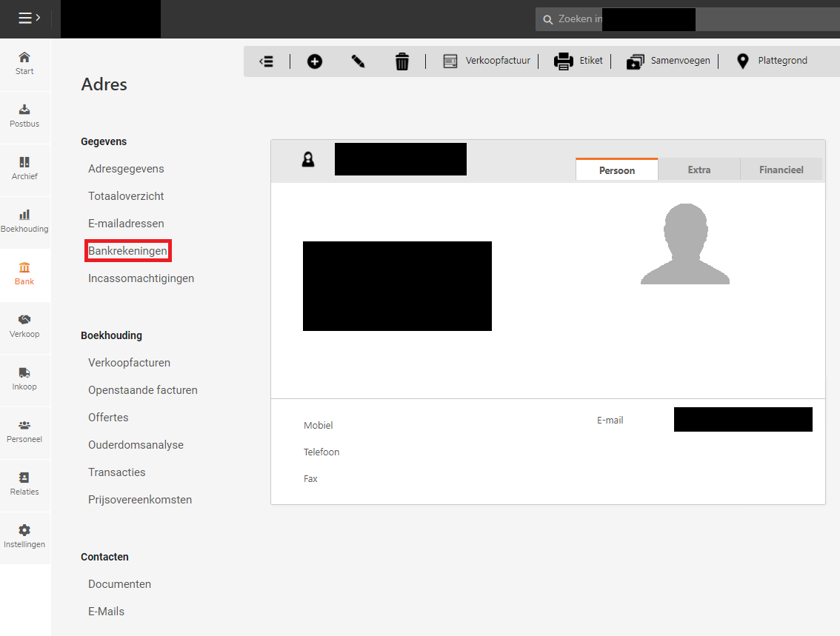The image size is (840, 636).
Task: Open Plattegrond map location
Action: pos(772,61)
